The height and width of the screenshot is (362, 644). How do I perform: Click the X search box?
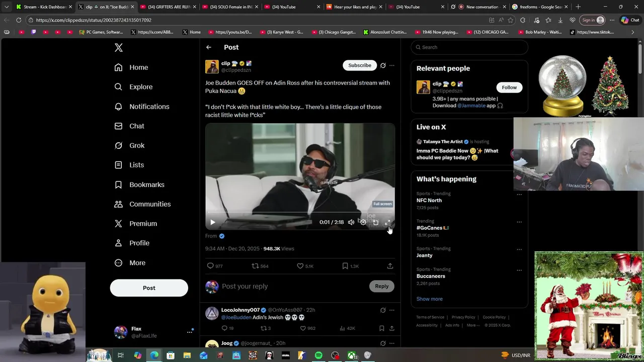[x=469, y=47]
